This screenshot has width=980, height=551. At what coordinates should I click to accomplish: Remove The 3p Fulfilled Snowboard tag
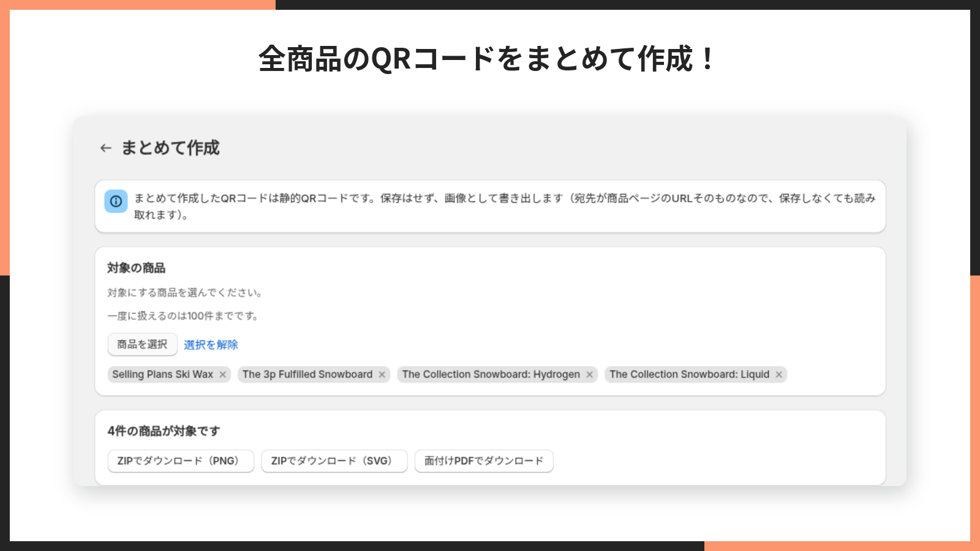382,375
